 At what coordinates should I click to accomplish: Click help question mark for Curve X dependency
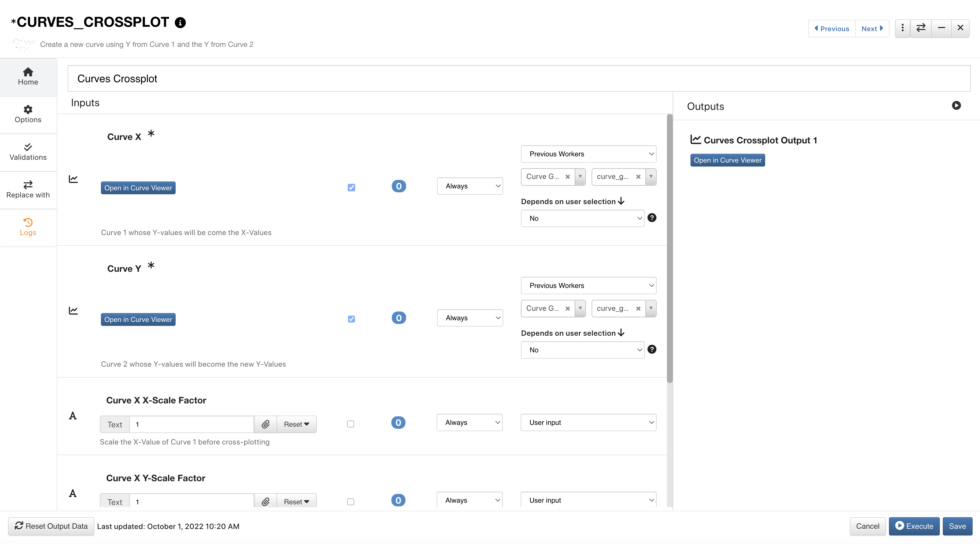click(652, 218)
